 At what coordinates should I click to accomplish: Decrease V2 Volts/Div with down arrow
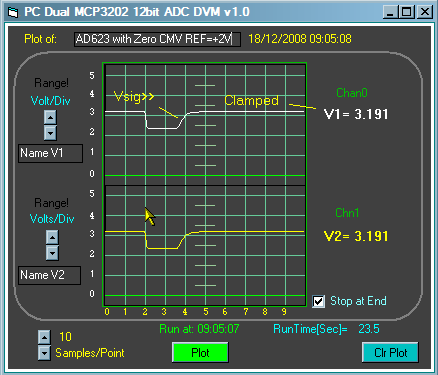[52, 253]
